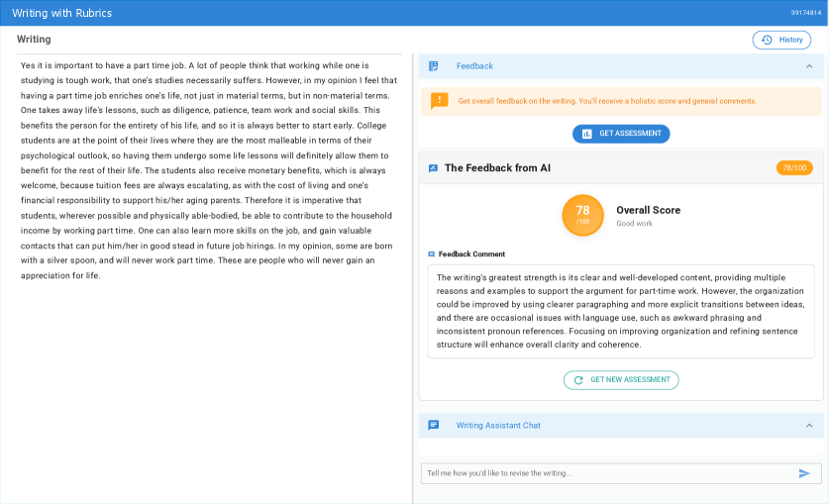Click the Feedback Comment icon
Image resolution: width=829 pixels, height=504 pixels.
[431, 254]
